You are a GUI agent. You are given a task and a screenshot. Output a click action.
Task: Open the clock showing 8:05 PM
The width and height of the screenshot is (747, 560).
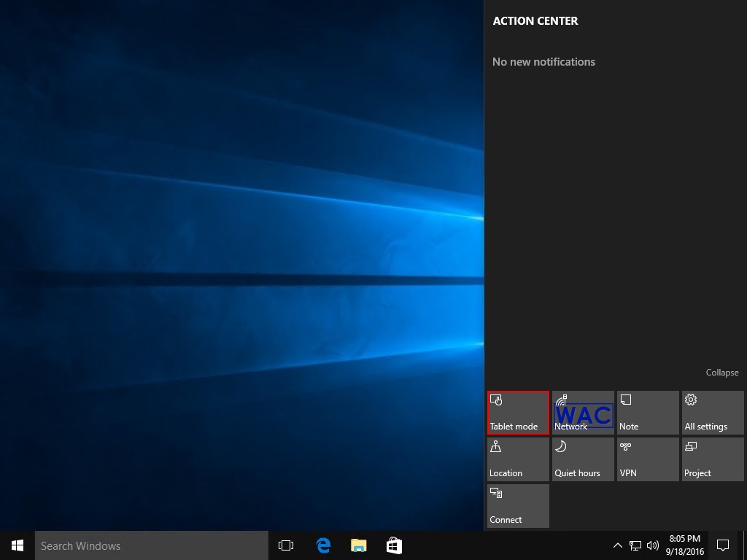[684, 545]
